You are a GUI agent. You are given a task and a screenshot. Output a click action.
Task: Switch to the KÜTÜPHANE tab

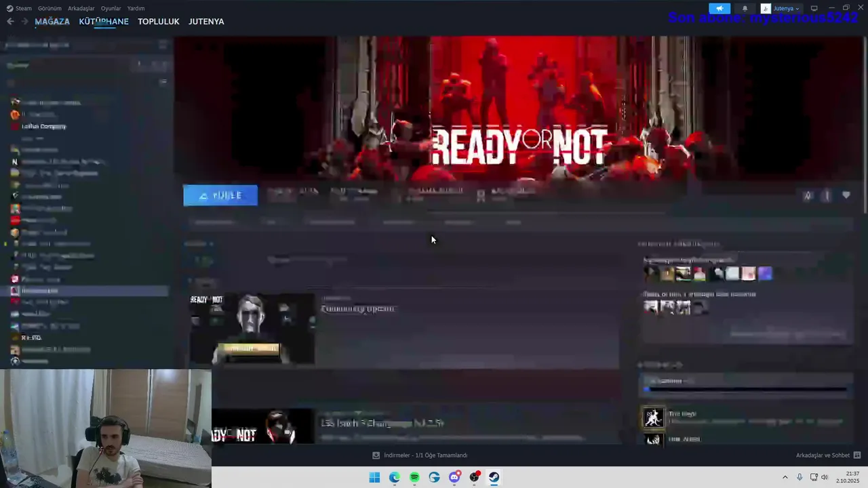click(104, 22)
